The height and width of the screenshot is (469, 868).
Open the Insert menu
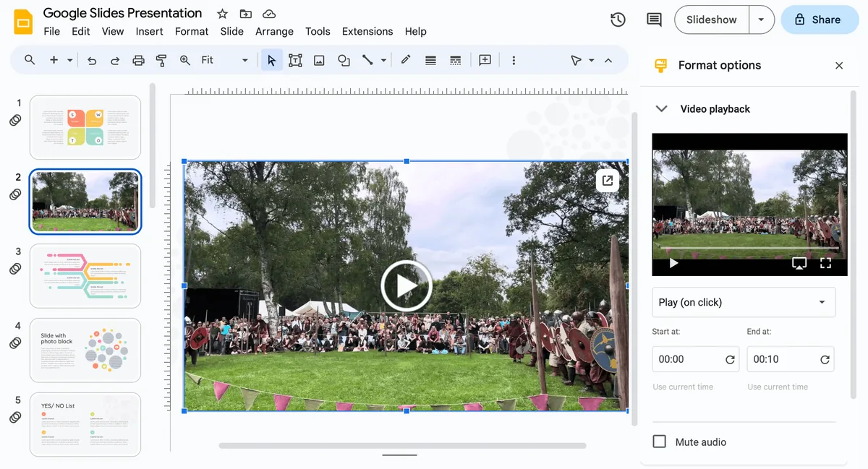150,31
